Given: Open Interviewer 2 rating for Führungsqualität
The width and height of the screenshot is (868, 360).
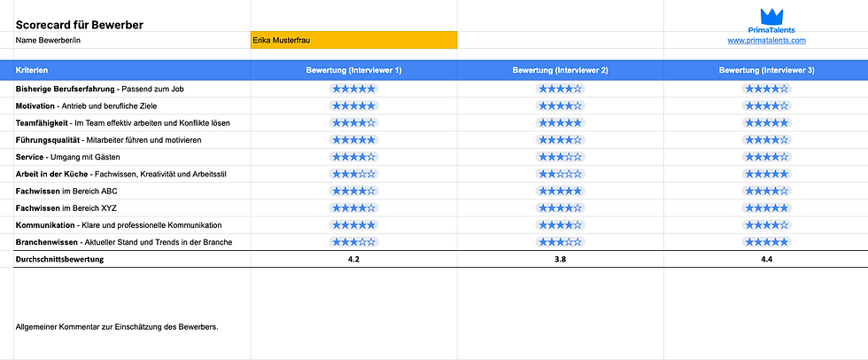Looking at the screenshot, I should 560,140.
